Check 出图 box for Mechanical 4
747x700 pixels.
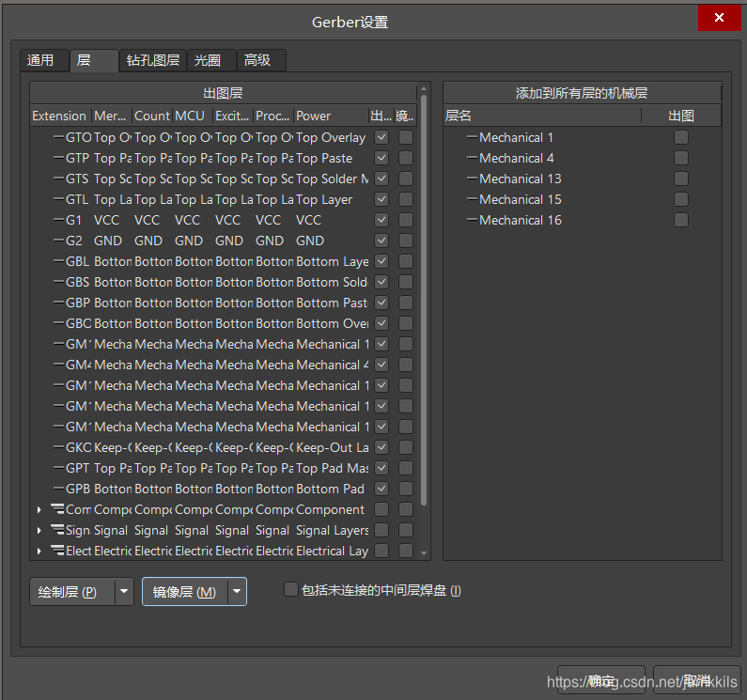tap(681, 158)
